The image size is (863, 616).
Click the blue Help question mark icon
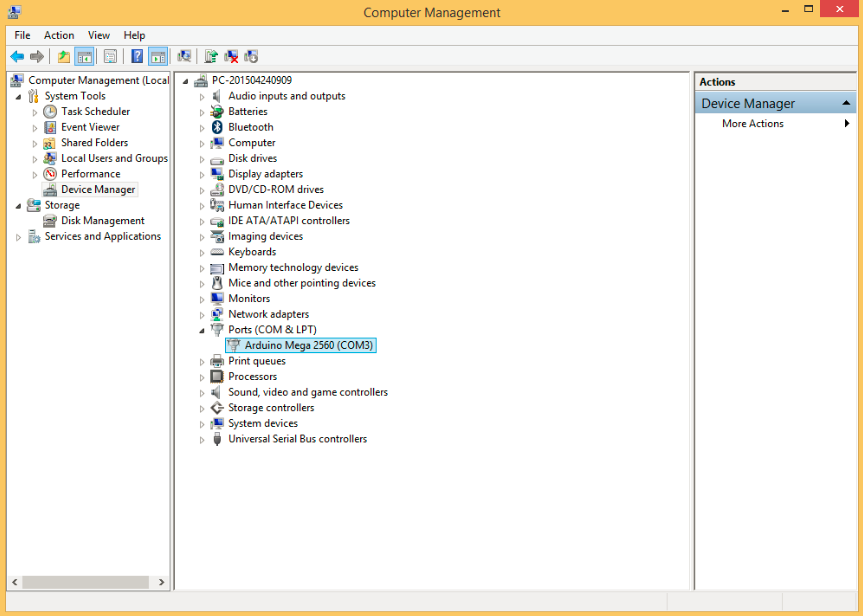[x=137, y=57]
